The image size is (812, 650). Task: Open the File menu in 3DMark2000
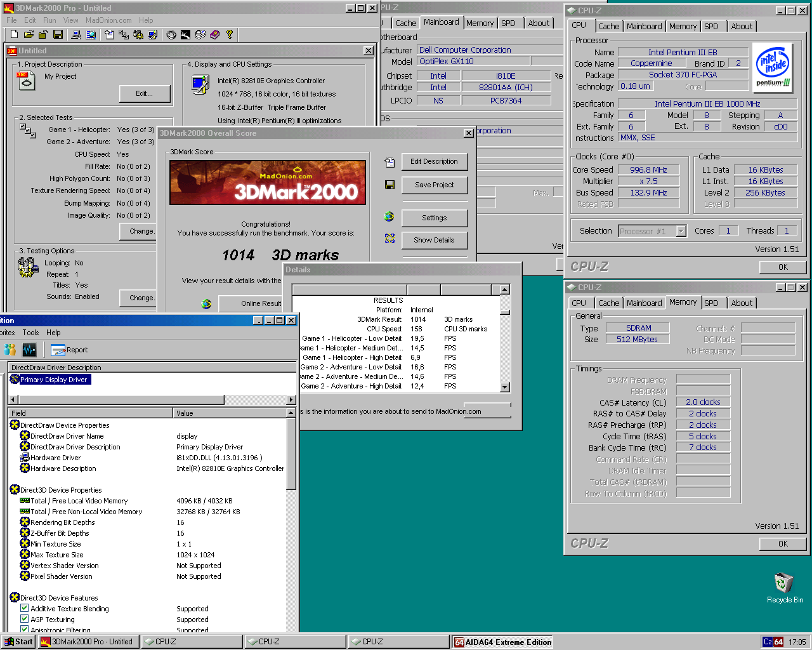pyautogui.click(x=11, y=20)
